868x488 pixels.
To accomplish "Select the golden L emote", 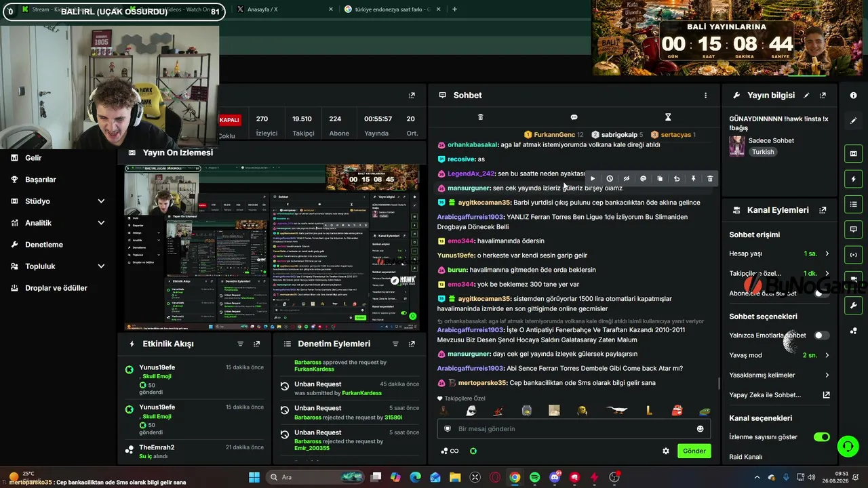I will (649, 410).
